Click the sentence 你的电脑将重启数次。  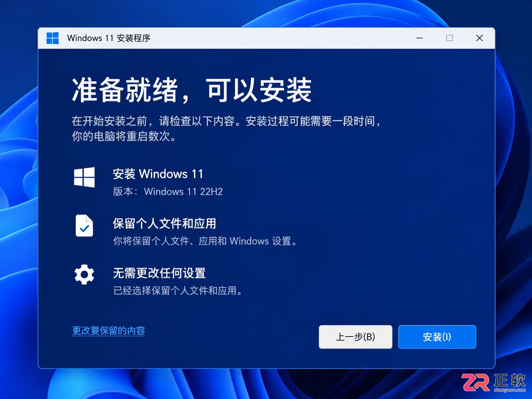[124, 136]
